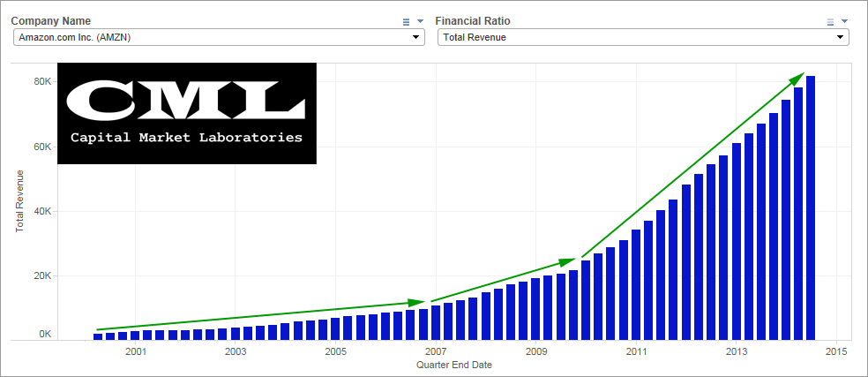868x377 pixels.
Task: Click the 80K y-axis label
Action: point(44,82)
